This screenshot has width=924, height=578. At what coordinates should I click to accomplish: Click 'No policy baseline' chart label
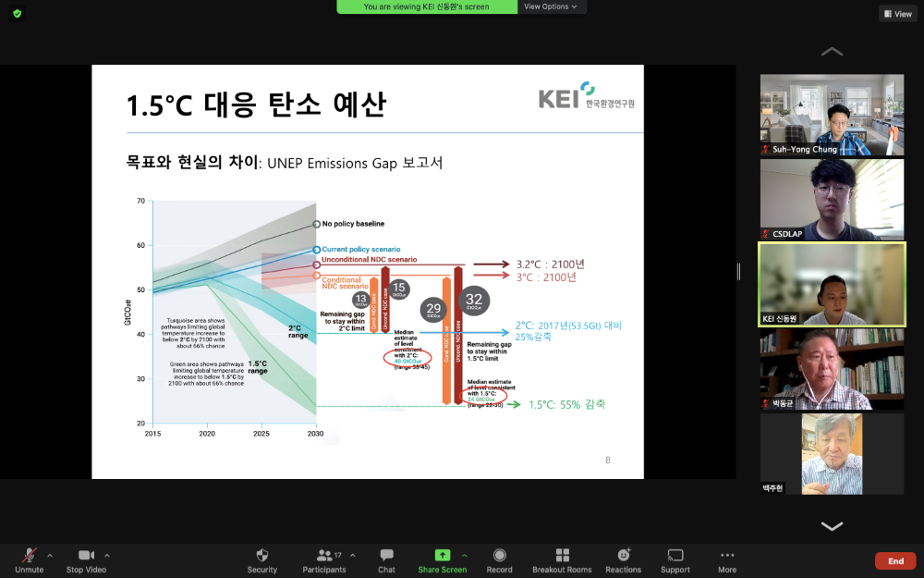[x=353, y=224]
